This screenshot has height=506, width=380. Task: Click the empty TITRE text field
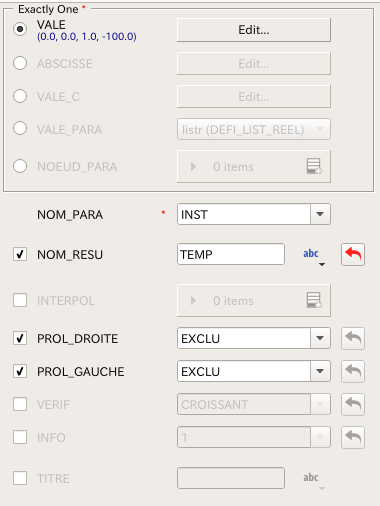pos(231,478)
